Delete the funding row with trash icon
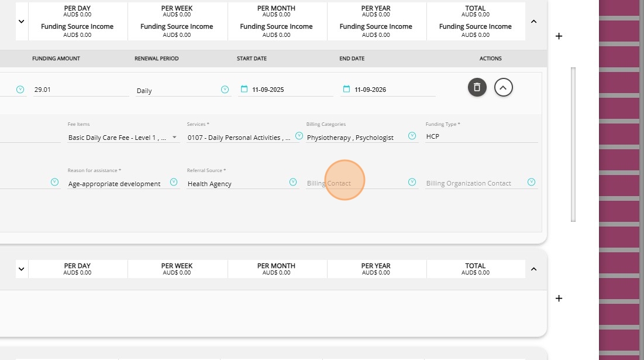644x360 pixels. (477, 87)
